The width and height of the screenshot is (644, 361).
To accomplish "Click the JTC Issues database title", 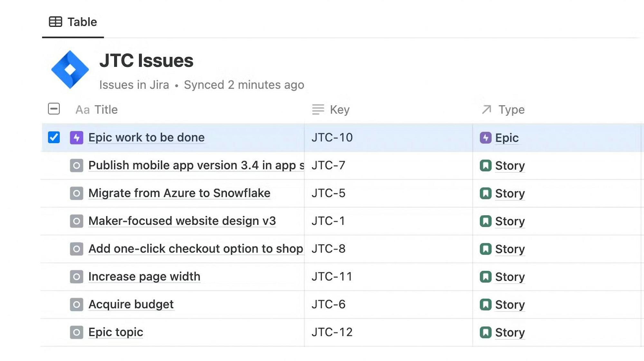I will tap(147, 61).
